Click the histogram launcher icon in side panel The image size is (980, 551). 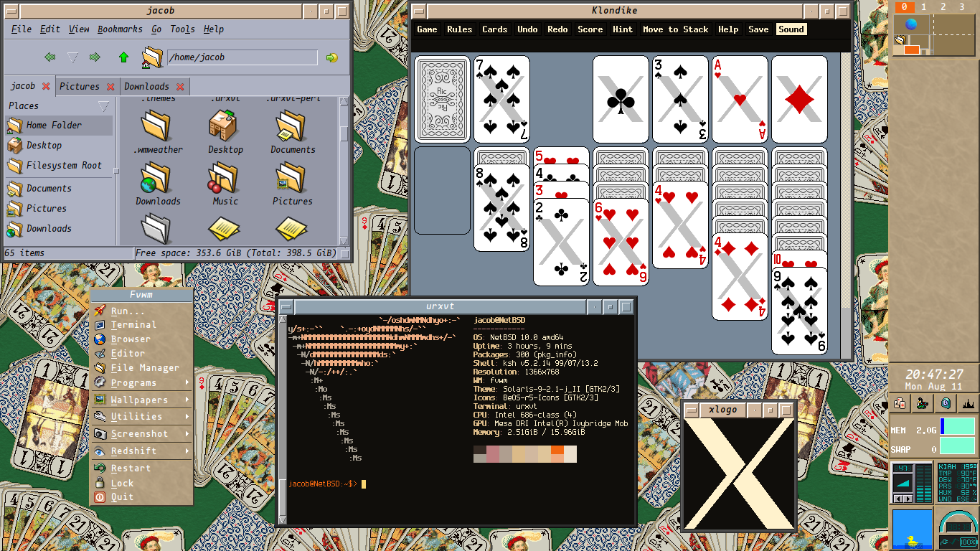tap(967, 403)
